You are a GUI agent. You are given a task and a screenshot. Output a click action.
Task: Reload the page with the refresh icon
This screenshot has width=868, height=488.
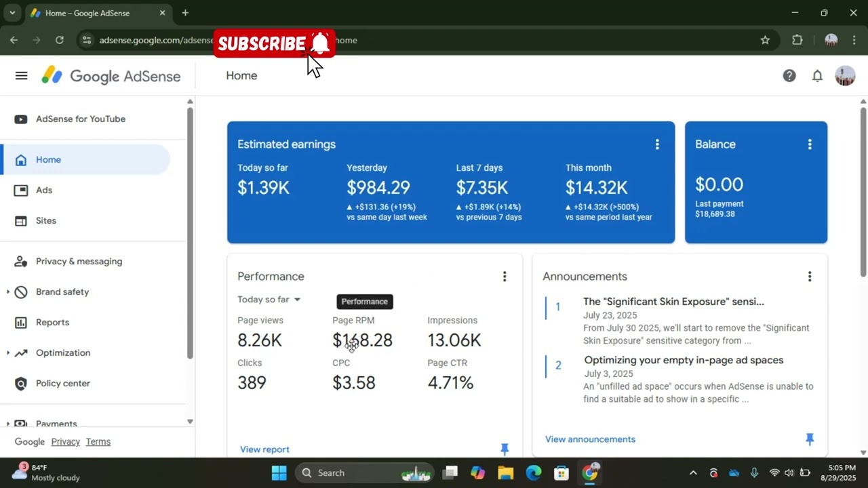click(x=59, y=40)
